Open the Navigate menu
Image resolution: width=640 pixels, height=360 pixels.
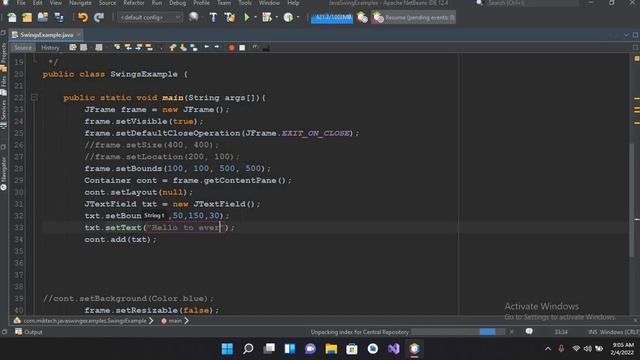tap(80, 3)
